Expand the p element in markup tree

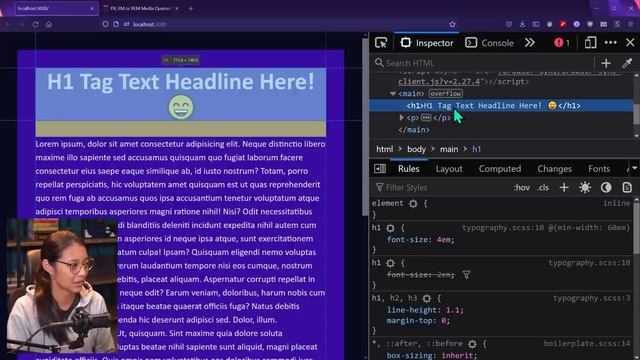(402, 118)
